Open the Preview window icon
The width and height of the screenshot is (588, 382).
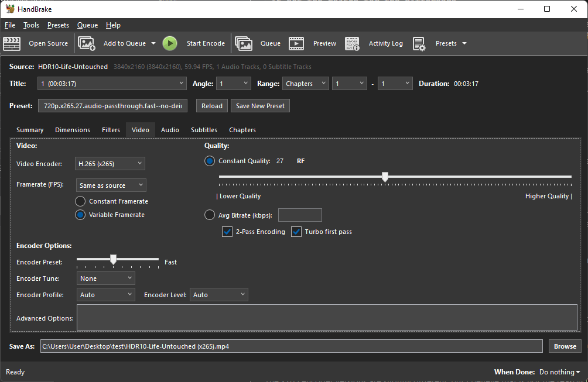click(296, 43)
